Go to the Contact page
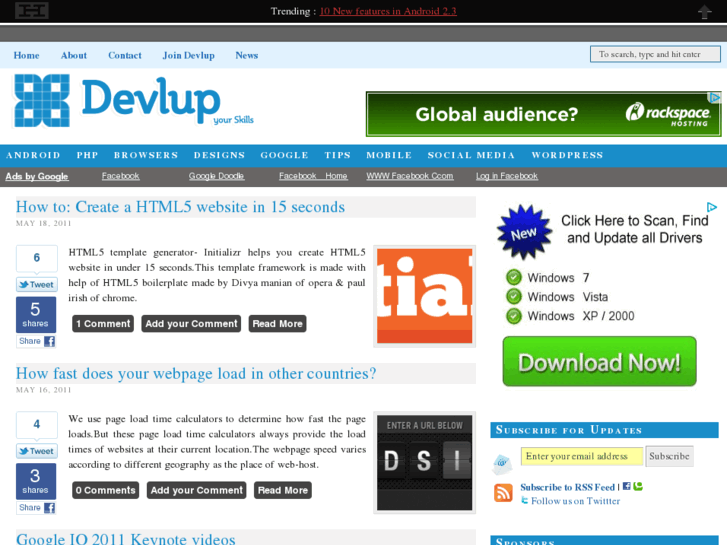The image size is (727, 545). [x=125, y=55]
